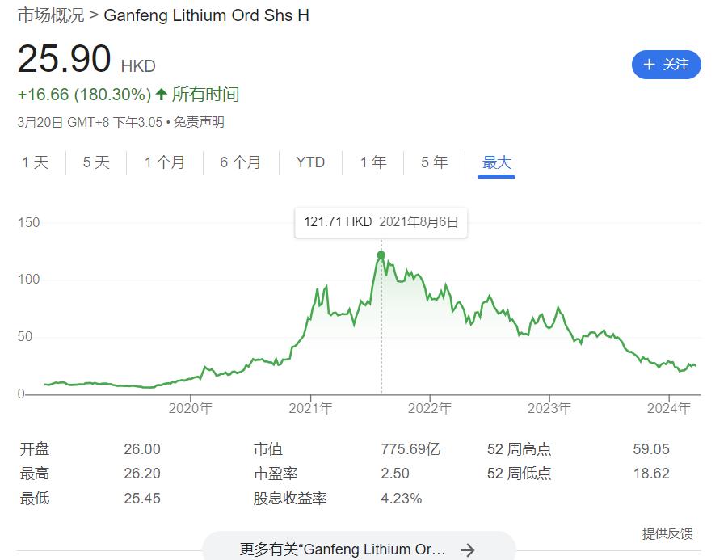This screenshot has width=728, height=560.
Task: Click the 市盈率 value 2.50
Action: [395, 474]
